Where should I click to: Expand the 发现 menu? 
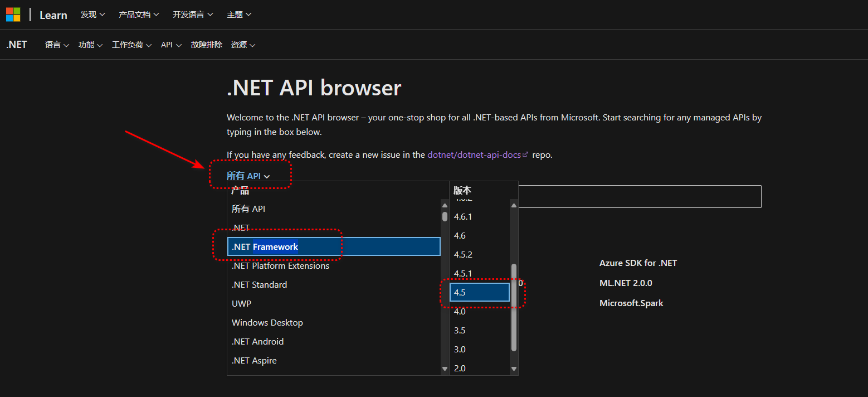93,14
